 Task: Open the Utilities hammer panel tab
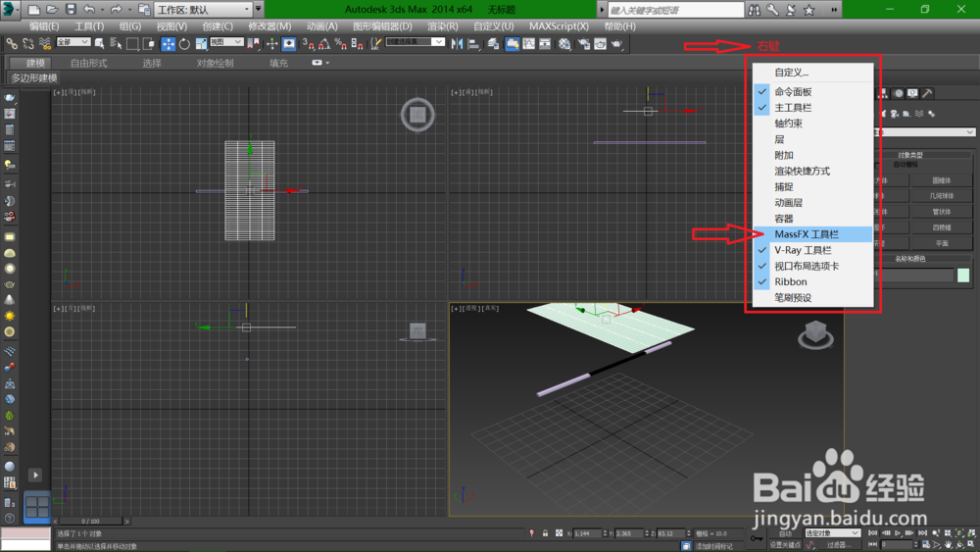pyautogui.click(x=927, y=93)
